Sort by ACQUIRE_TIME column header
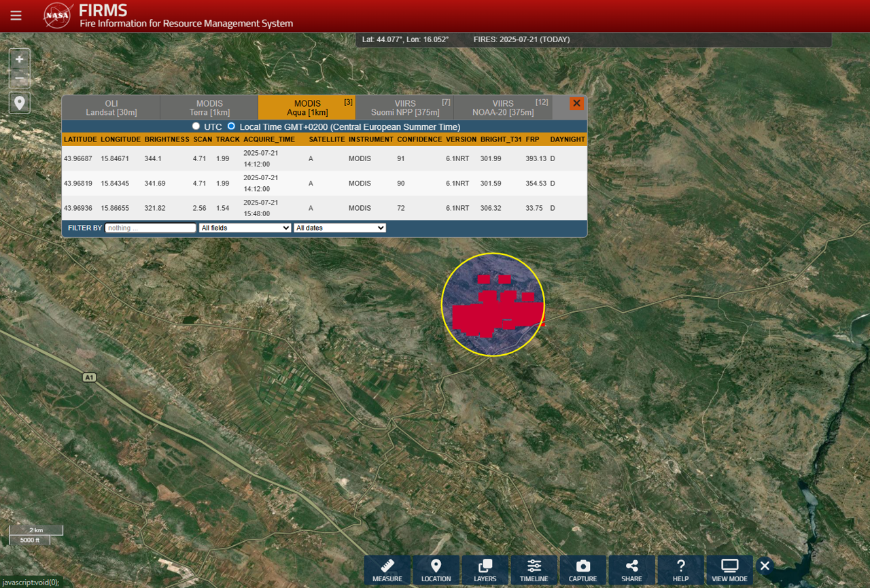This screenshot has height=588, width=870. (x=269, y=139)
